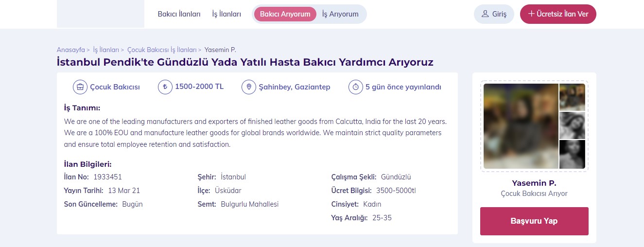Open the İş İlanları navigation item
Viewport: 644px width, 247px height.
coord(226,14)
